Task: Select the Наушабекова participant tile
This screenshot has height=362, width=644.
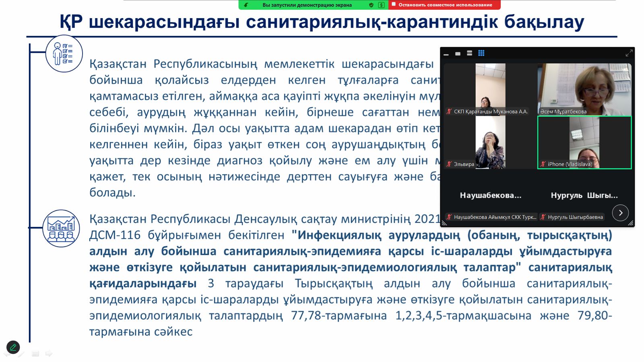Action: 490,196
